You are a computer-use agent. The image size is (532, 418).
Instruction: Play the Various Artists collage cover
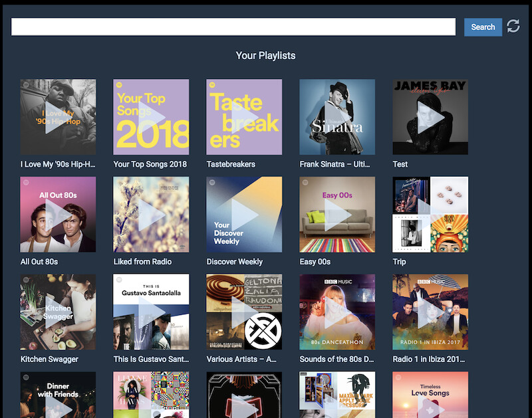pyautogui.click(x=244, y=312)
